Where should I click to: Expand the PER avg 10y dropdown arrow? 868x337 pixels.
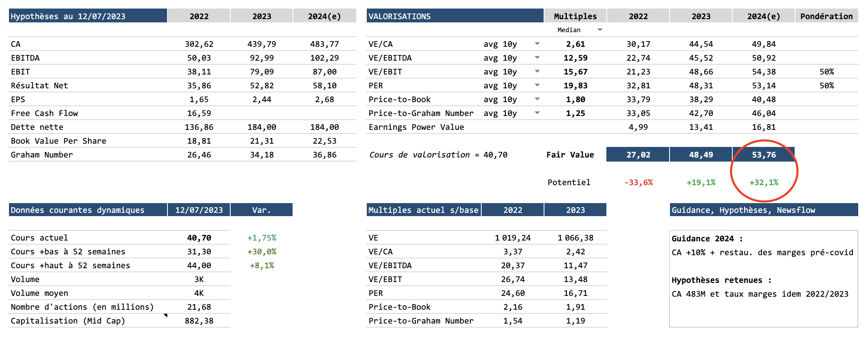pyautogui.click(x=537, y=85)
